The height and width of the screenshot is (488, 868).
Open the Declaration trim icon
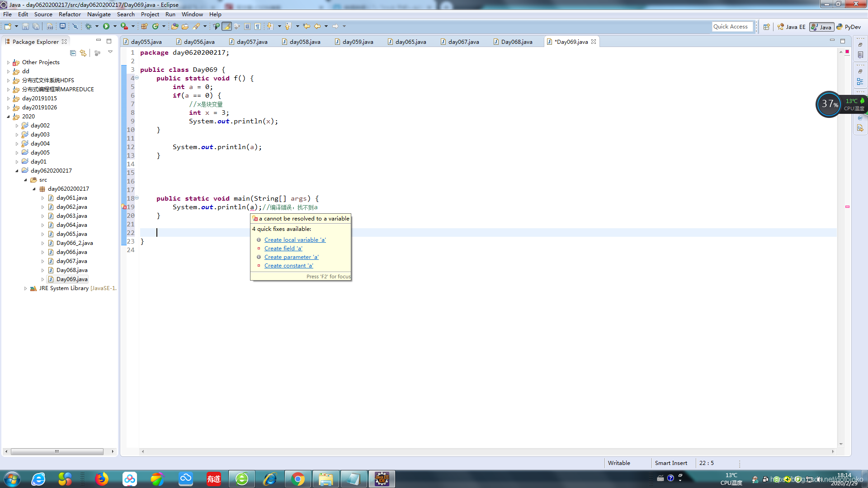860,128
